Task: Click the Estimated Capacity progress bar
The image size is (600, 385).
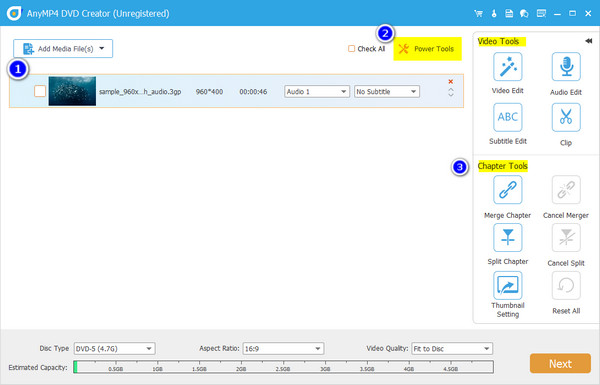Action: pyautogui.click(x=283, y=367)
